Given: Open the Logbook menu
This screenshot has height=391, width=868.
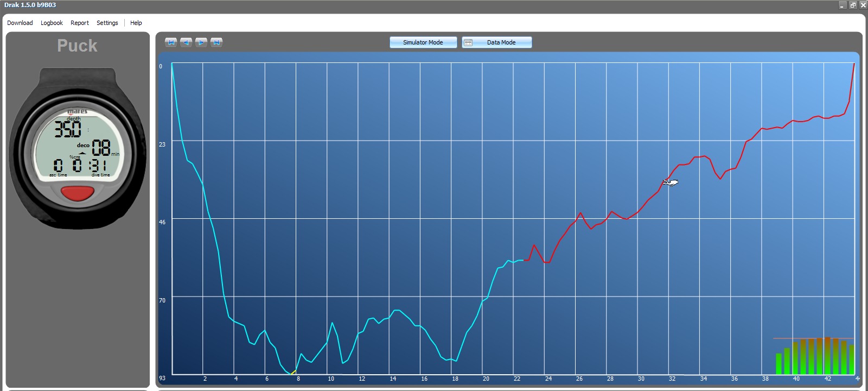Looking at the screenshot, I should tap(52, 23).
